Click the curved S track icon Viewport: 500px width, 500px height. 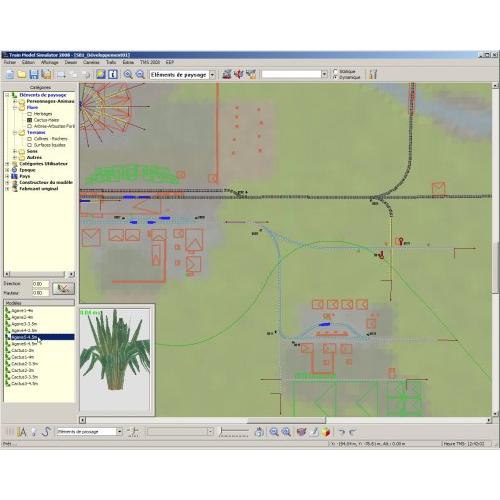[46, 432]
